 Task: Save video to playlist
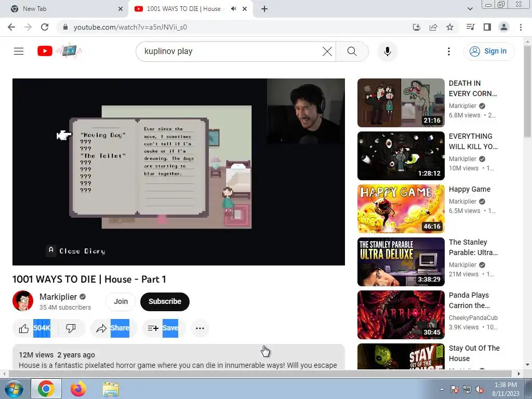click(164, 328)
